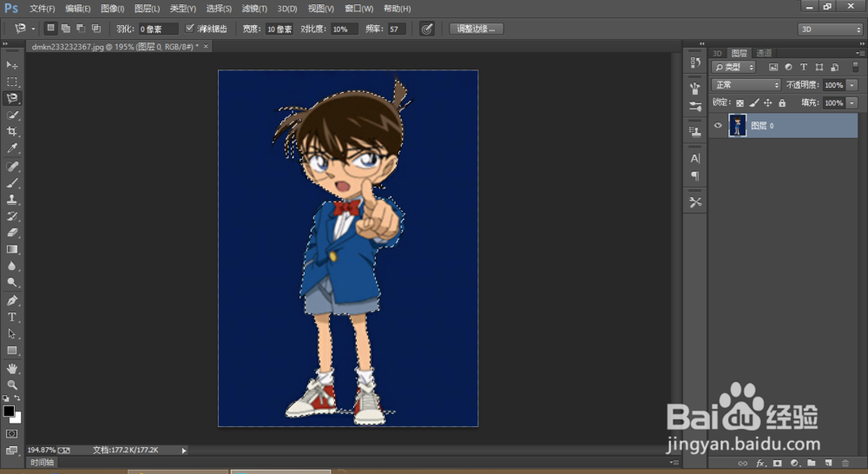Select the Blur tool
Screen dimensions: 868x474
point(11,267)
